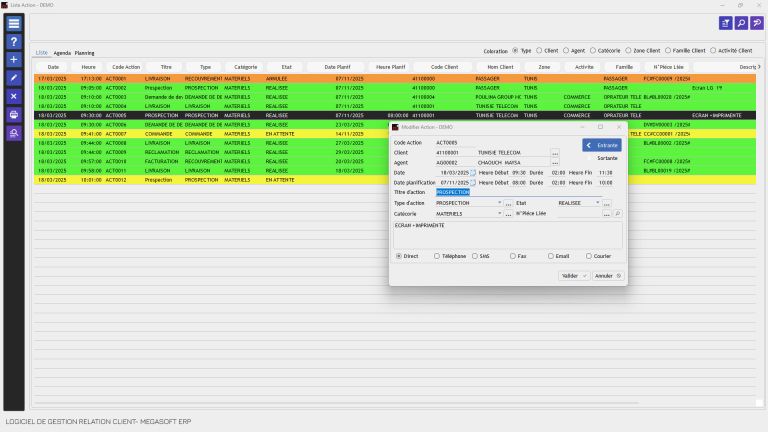Sort by Etat column header
The width and height of the screenshot is (768, 432).
pyautogui.click(x=287, y=67)
